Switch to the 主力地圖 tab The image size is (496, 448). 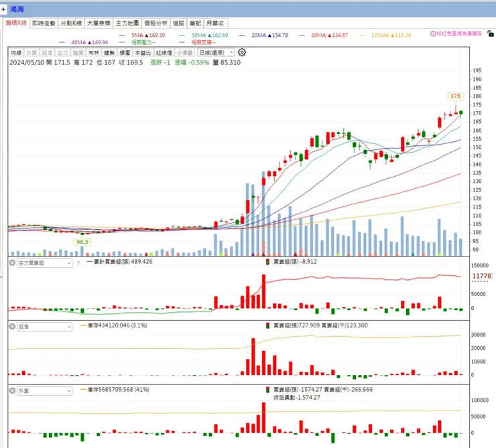coord(127,23)
